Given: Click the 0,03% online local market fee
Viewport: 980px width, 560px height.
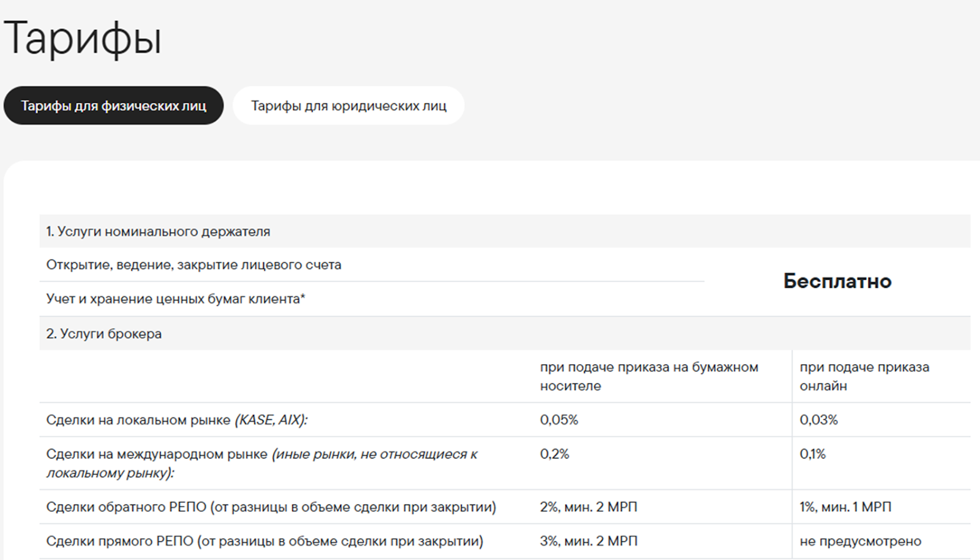Looking at the screenshot, I should click(818, 420).
